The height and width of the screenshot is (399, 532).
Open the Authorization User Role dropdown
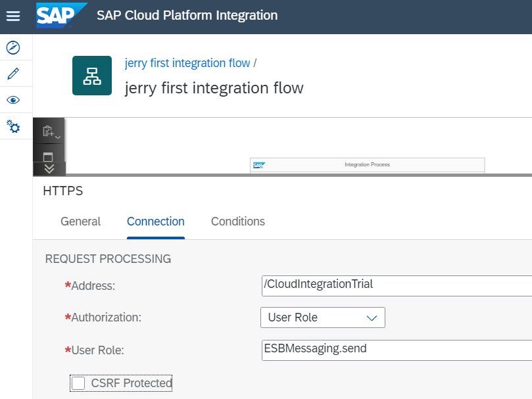coord(322,317)
